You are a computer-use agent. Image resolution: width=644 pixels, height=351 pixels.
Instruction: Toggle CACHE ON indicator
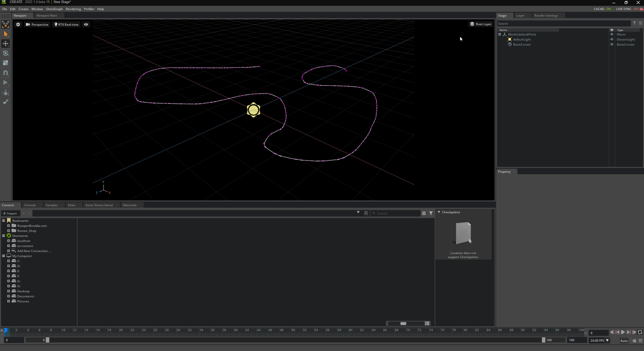pos(602,9)
